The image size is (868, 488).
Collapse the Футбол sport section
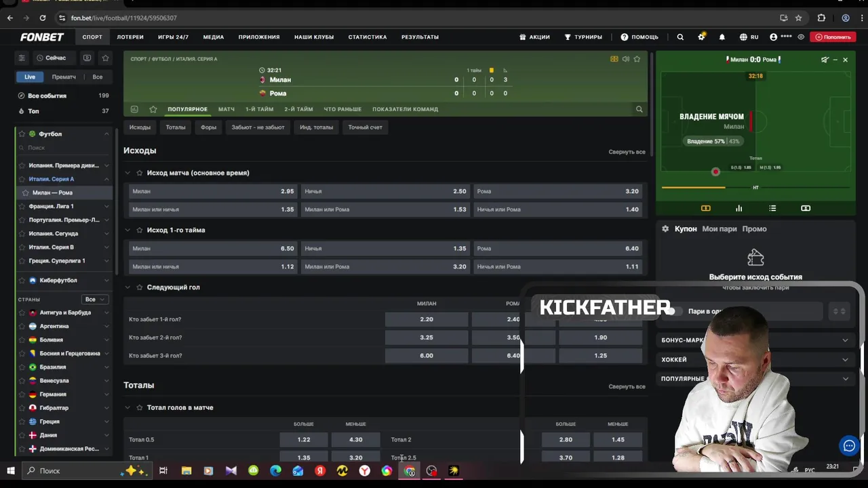[106, 134]
